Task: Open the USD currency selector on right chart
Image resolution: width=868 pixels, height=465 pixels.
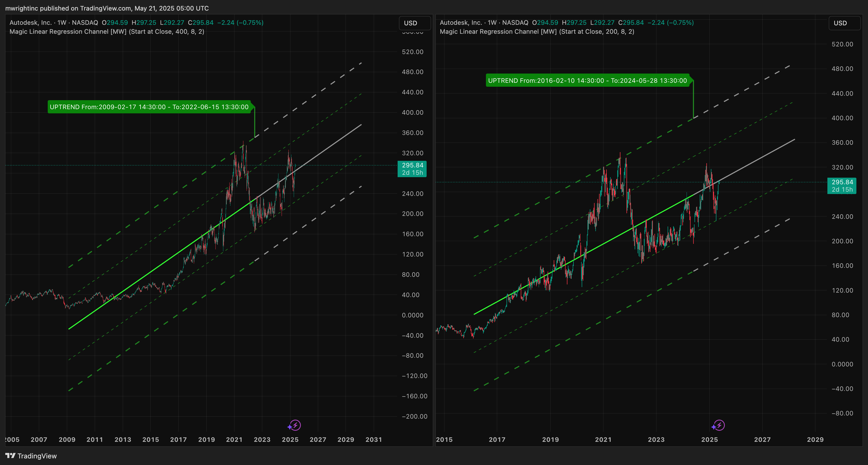Action: 845,23
